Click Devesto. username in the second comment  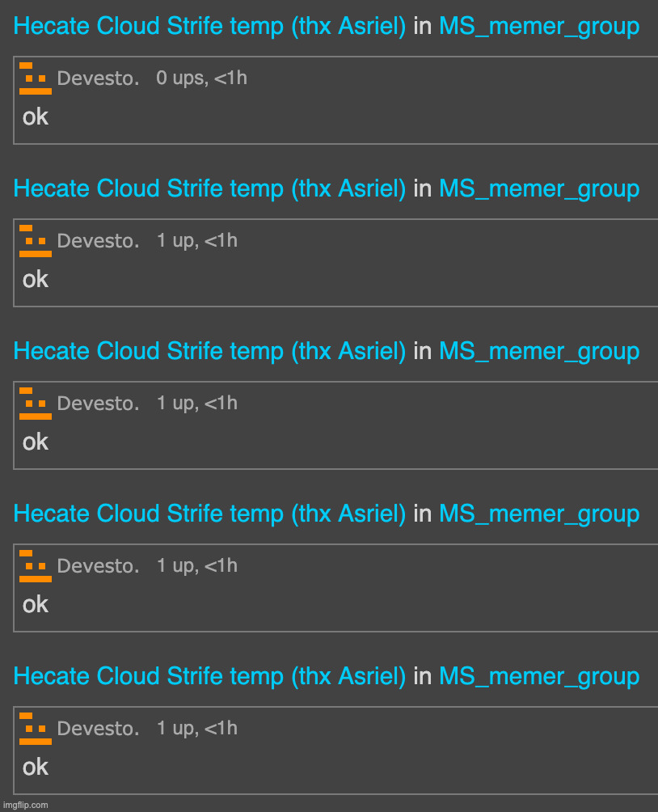tap(98, 242)
